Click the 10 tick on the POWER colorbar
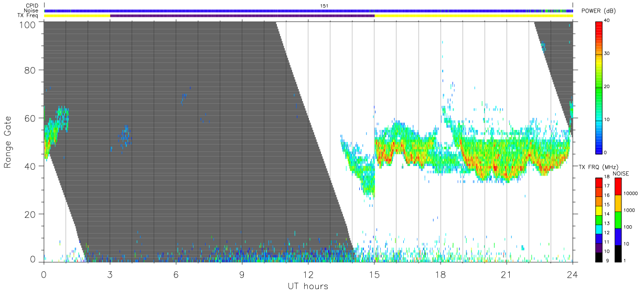644x297 pixels. [x=608, y=119]
